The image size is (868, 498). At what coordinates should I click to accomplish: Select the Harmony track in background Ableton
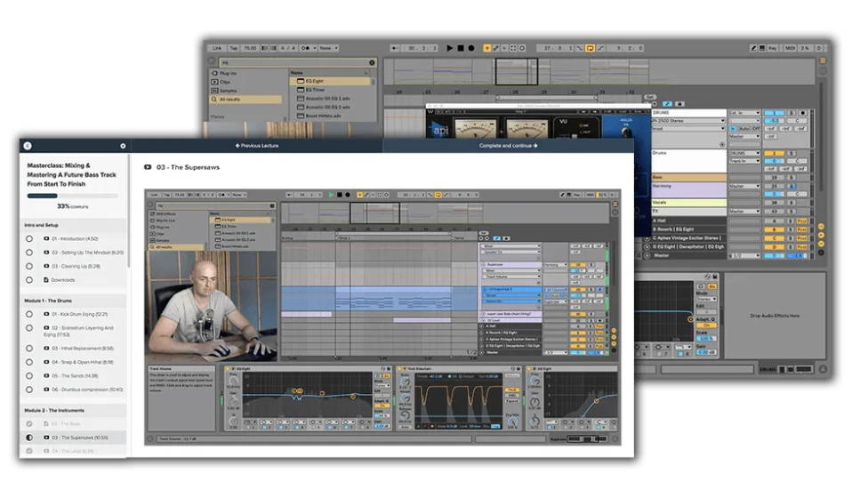pyautogui.click(x=688, y=189)
